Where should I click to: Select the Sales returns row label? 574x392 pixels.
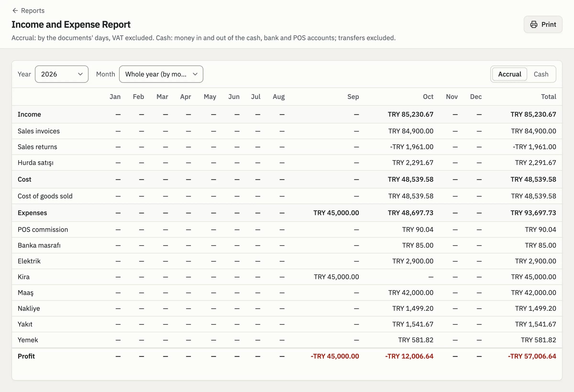[37, 147]
